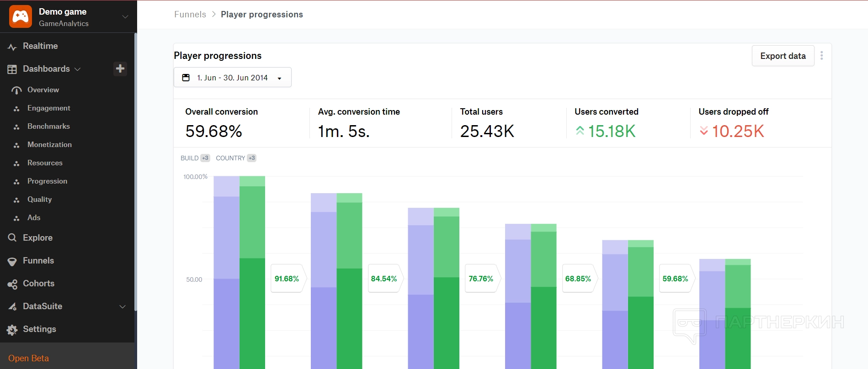Click the DataSuite icon in sidebar
Viewport: 868px width, 369px height.
pyautogui.click(x=12, y=306)
